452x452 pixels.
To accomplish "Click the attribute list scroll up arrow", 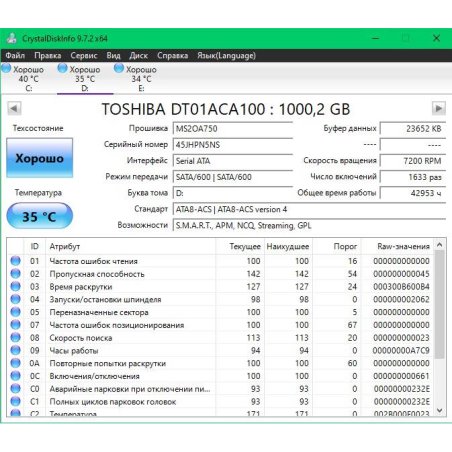I will [x=440, y=245].
